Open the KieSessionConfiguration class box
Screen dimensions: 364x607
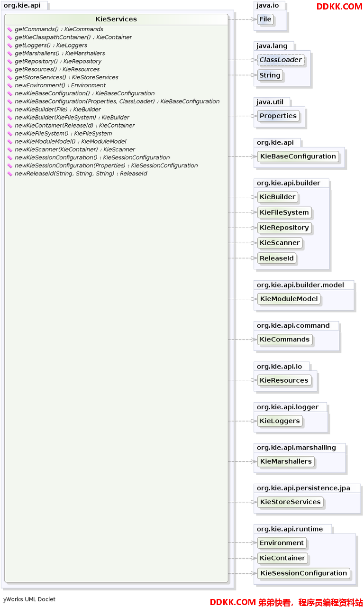pyautogui.click(x=304, y=573)
